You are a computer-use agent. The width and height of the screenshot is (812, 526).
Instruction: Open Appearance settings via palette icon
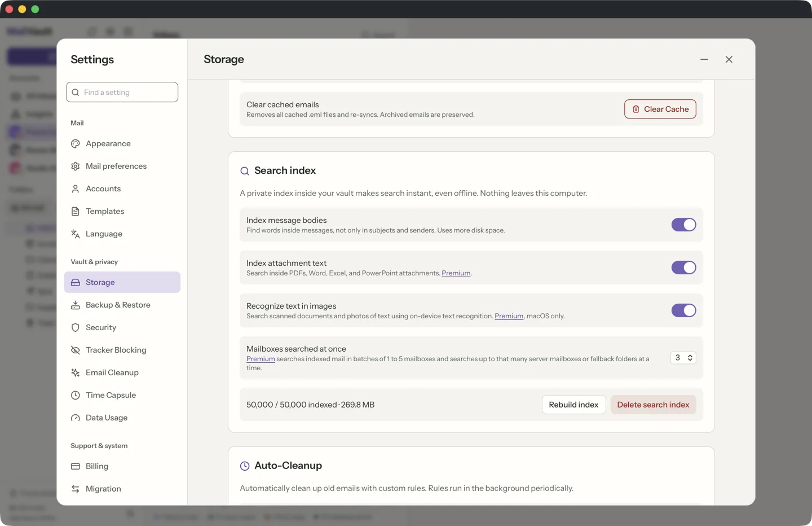(x=76, y=144)
